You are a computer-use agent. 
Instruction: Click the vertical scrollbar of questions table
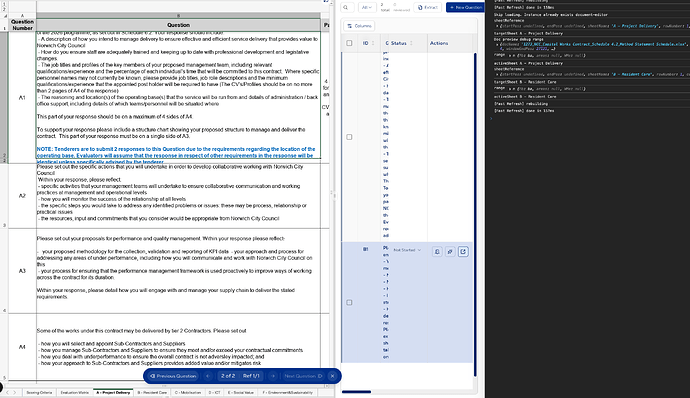coord(475,214)
